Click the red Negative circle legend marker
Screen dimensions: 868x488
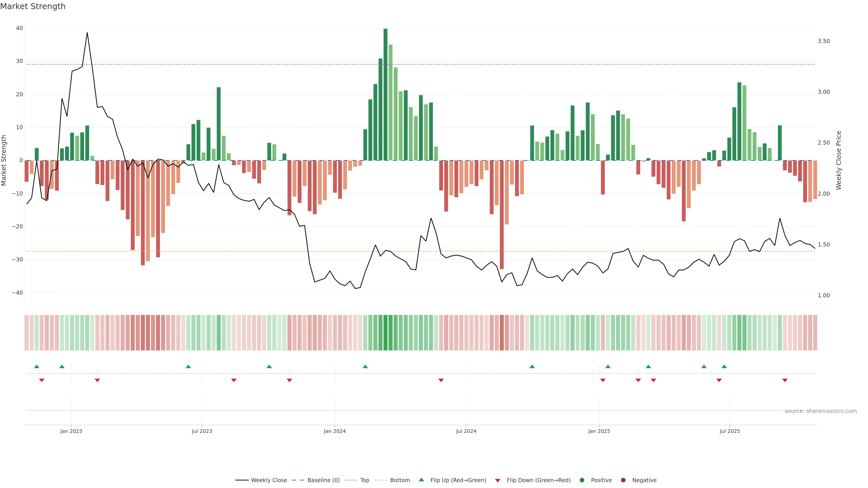[623, 480]
